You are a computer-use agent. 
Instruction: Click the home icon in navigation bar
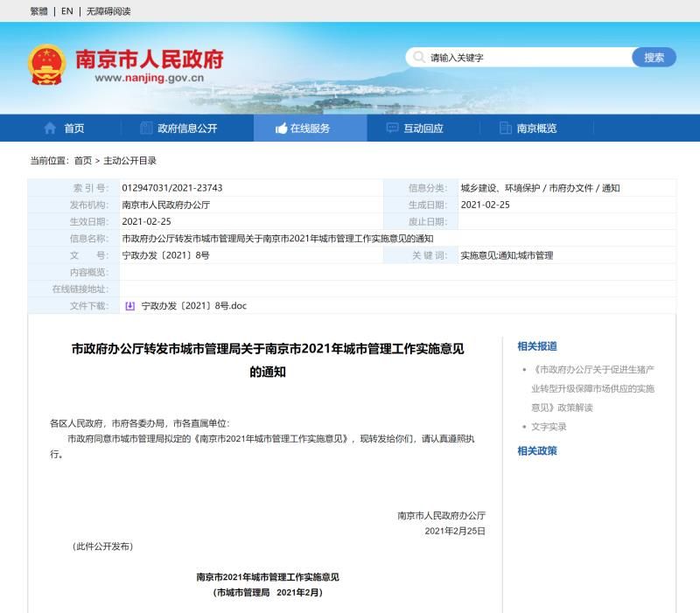(50, 128)
